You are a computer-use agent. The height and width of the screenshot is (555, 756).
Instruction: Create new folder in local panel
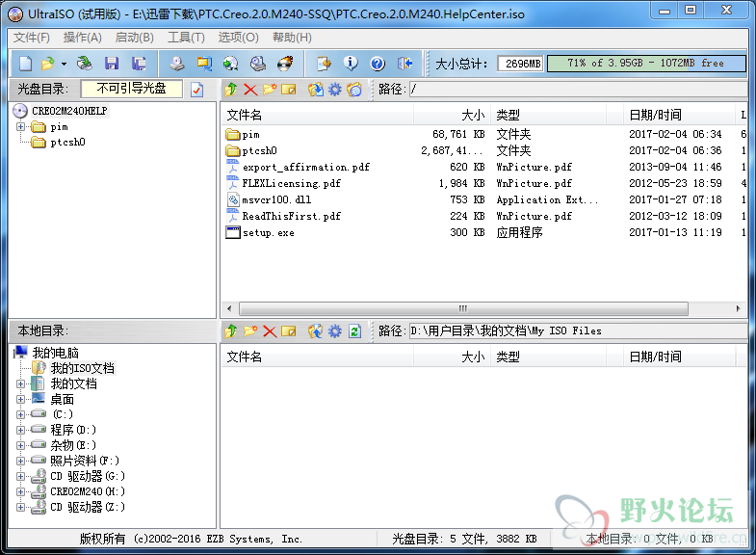pos(250,331)
